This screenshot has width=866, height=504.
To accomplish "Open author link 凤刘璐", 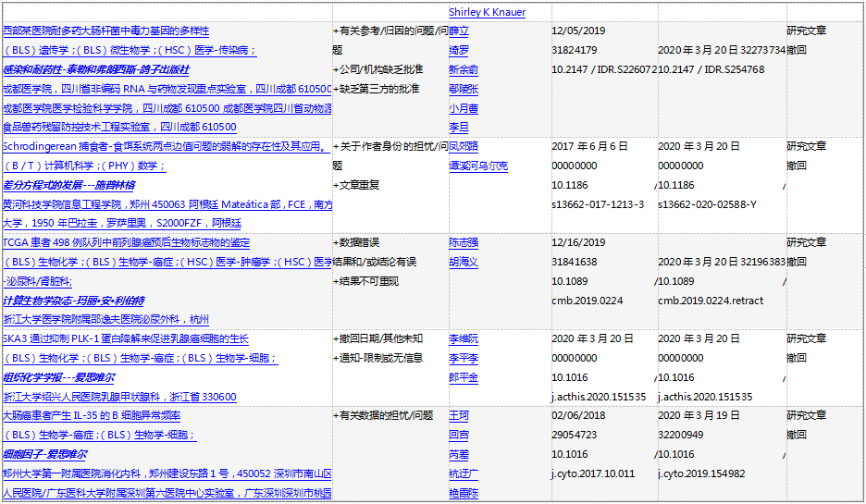I will tap(464, 146).
